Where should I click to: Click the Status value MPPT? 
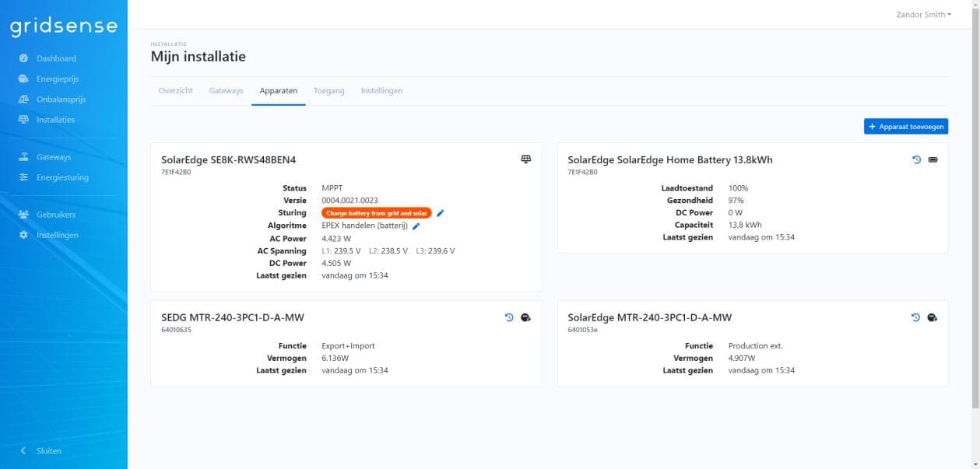[x=332, y=188]
